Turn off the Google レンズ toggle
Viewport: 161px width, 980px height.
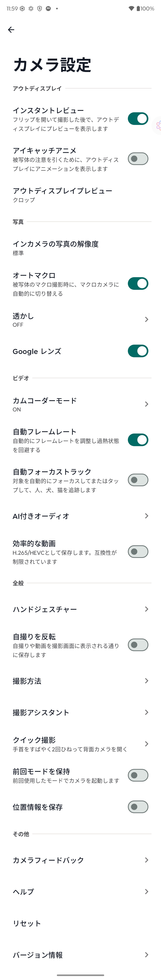coord(138,351)
